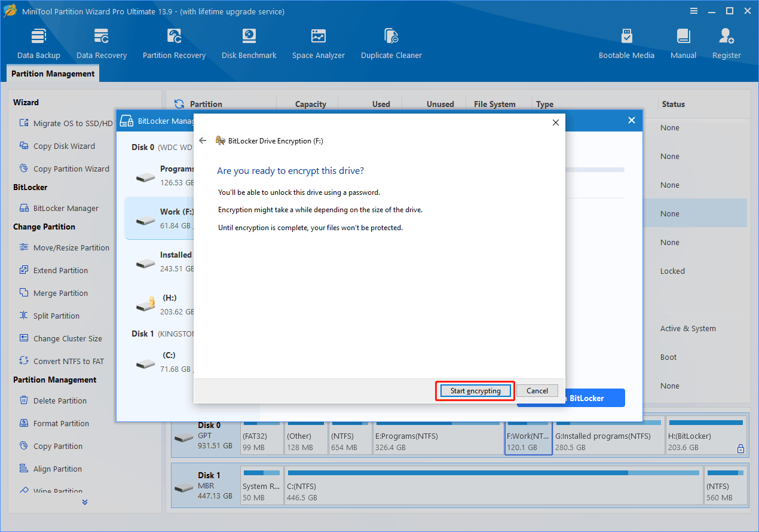Select Disk 0 GPT in disk map

point(205,438)
